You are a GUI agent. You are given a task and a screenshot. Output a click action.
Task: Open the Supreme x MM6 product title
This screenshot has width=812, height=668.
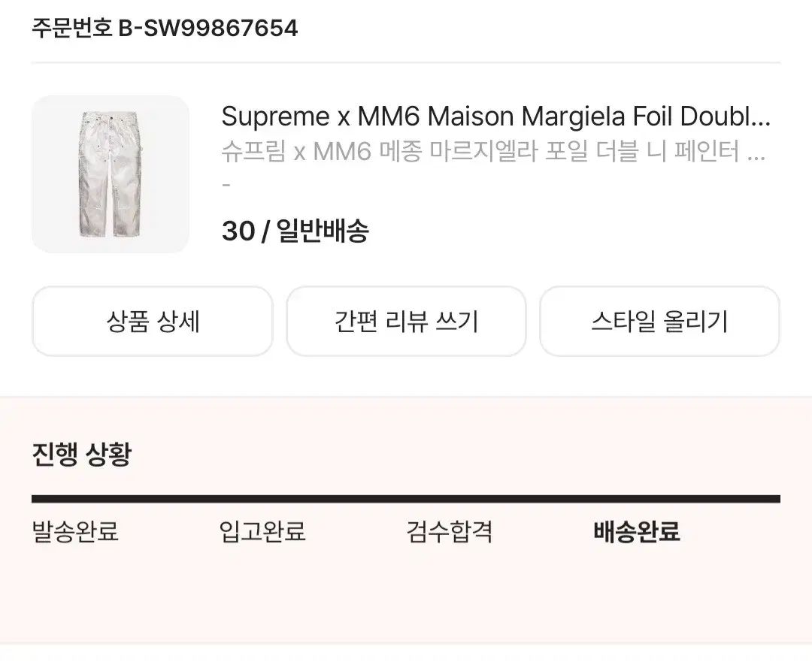pyautogui.click(x=496, y=116)
